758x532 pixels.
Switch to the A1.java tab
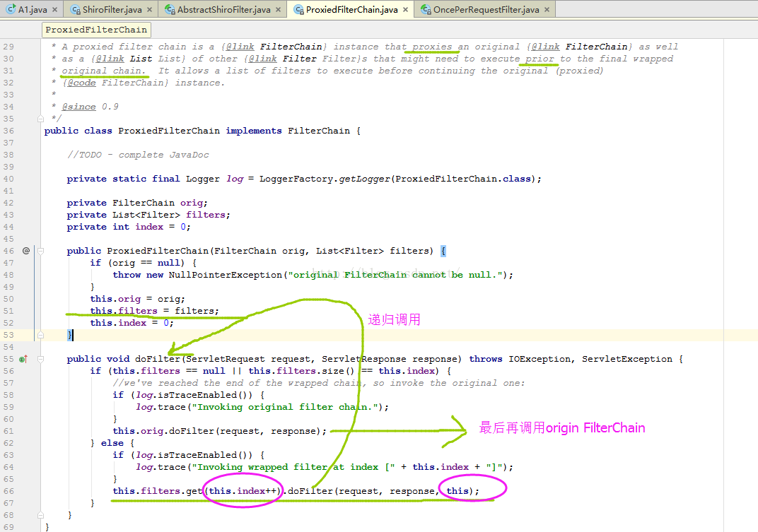point(33,10)
